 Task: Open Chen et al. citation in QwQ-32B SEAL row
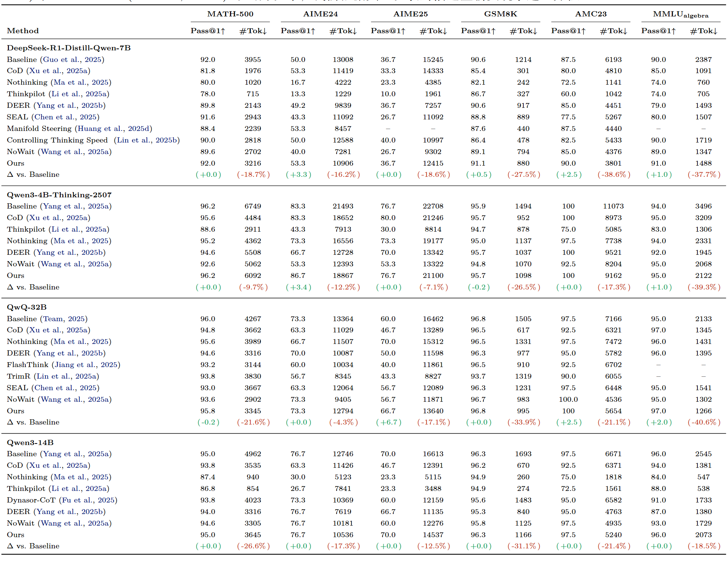pyautogui.click(x=65, y=388)
